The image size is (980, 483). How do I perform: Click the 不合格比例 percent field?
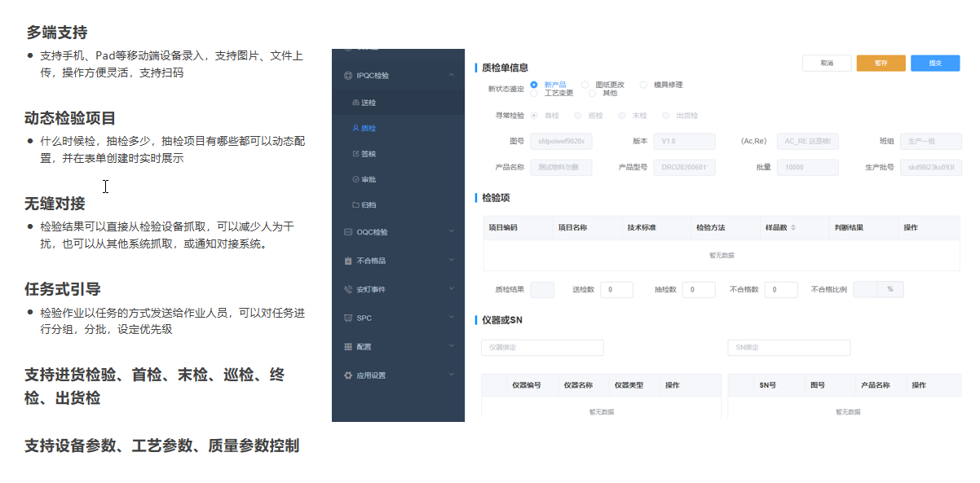point(878,289)
